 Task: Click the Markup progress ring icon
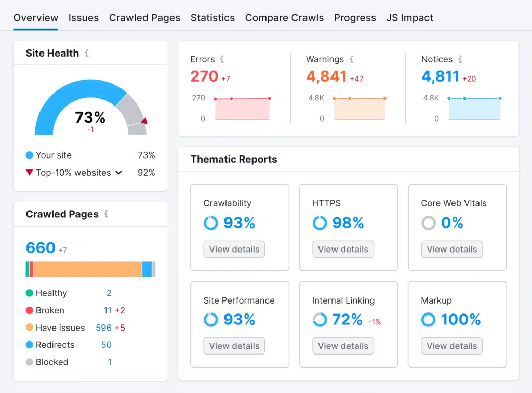point(429,319)
